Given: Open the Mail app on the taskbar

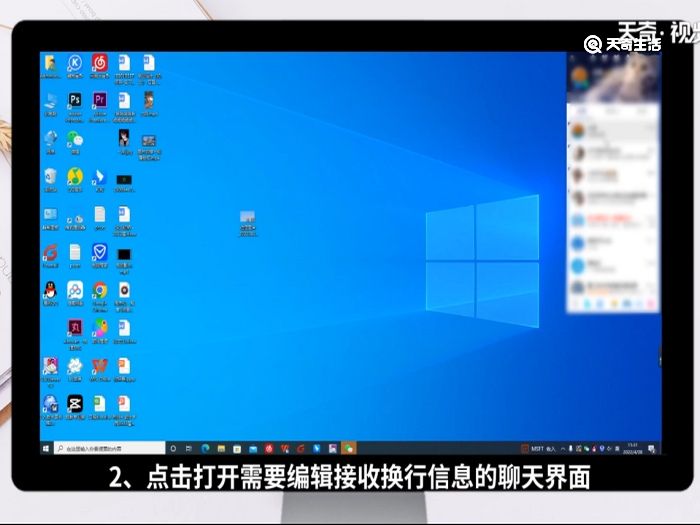Looking at the screenshot, I should [x=253, y=449].
